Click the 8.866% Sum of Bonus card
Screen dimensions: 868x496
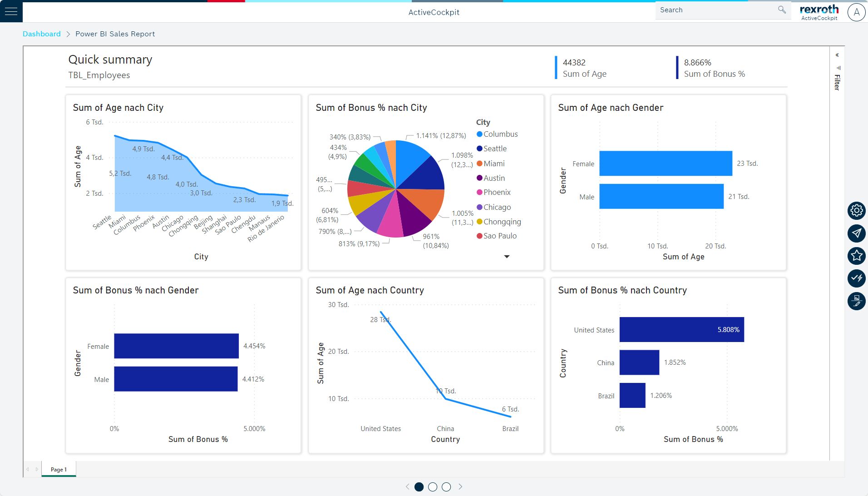(x=711, y=68)
